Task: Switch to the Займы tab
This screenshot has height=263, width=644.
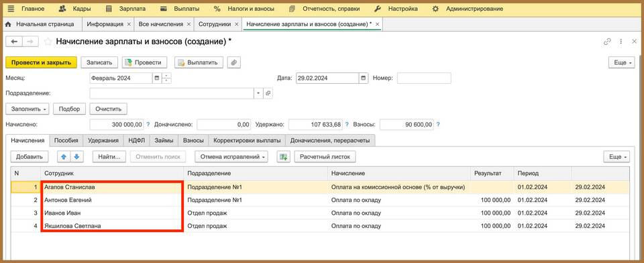Action: point(164,140)
